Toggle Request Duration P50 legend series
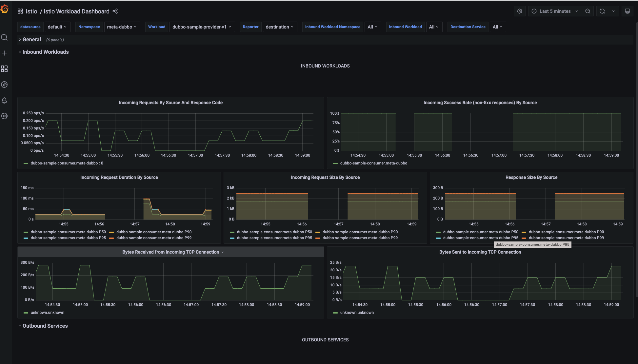This screenshot has height=364, width=638. coord(68,232)
